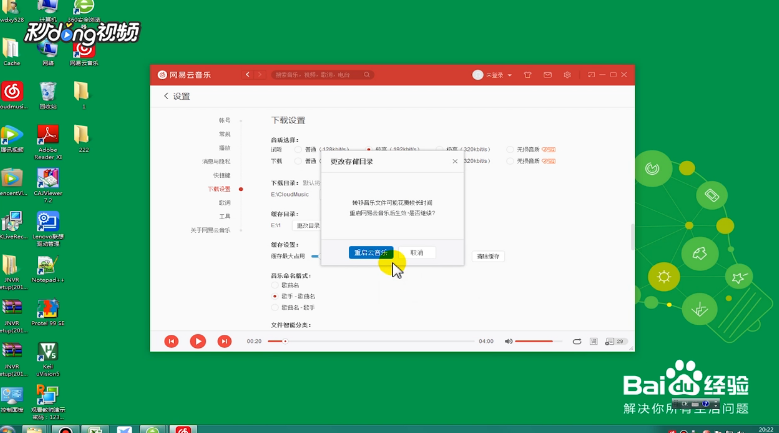This screenshot has height=433, width=779.
Task: Seek on the song progress bar
Action: pos(371,341)
